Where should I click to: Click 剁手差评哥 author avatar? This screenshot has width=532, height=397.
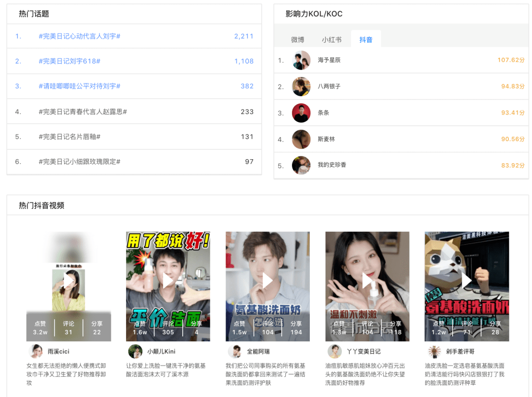pyautogui.click(x=434, y=352)
